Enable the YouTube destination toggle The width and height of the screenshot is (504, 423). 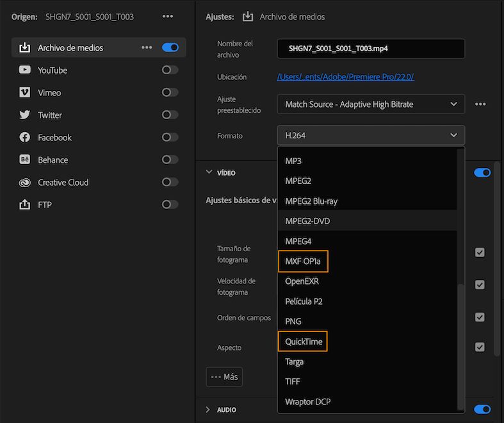pos(170,70)
